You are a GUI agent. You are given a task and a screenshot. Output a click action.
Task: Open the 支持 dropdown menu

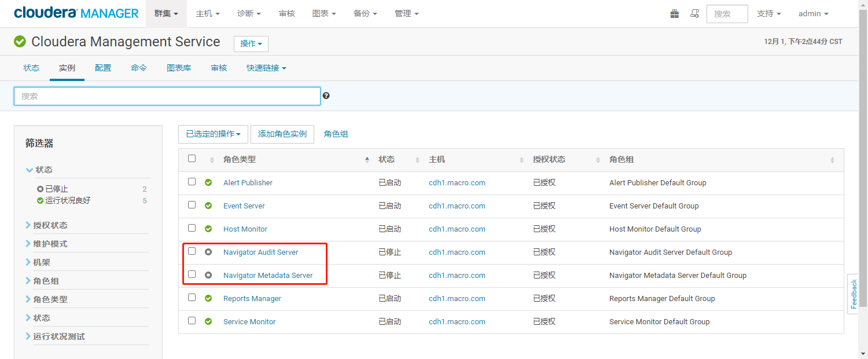coord(769,13)
